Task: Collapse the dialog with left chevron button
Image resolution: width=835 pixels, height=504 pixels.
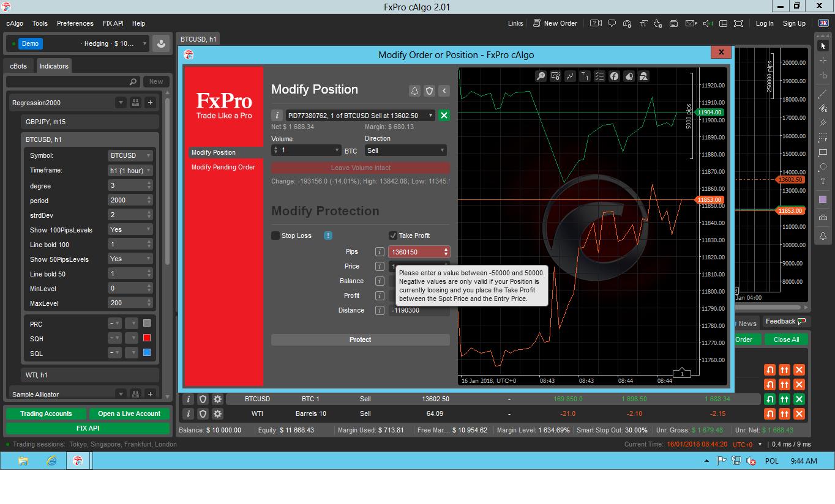Action: pyautogui.click(x=444, y=91)
